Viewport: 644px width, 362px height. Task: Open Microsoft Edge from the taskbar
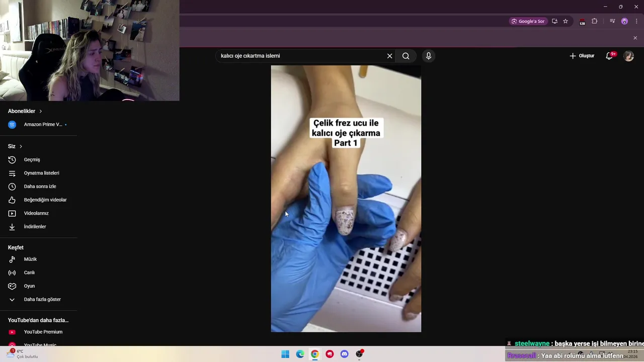pos(300,354)
